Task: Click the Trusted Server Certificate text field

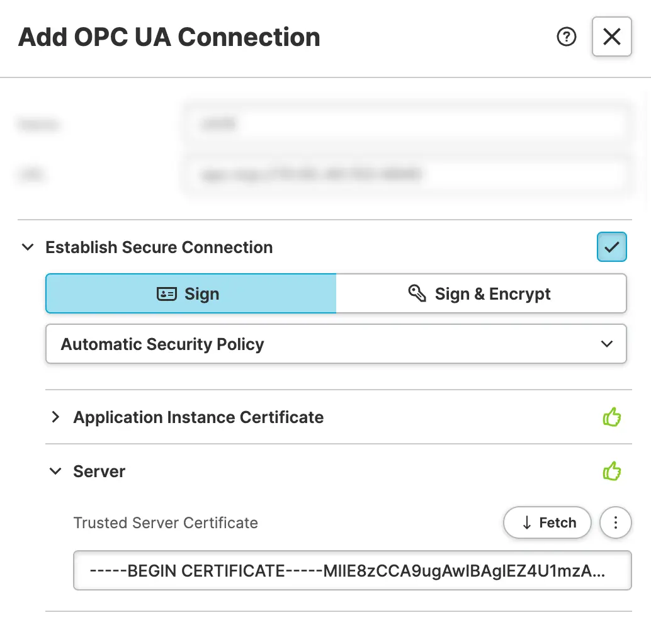Action: coord(352,571)
